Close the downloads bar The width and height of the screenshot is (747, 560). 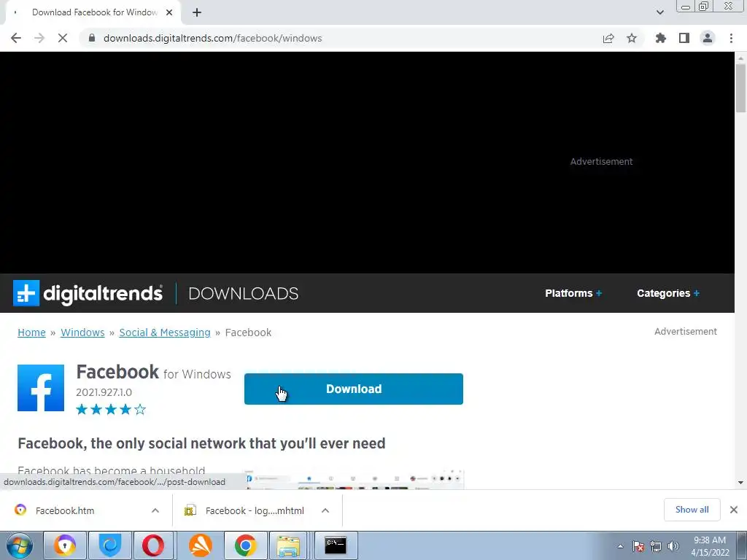(x=734, y=510)
